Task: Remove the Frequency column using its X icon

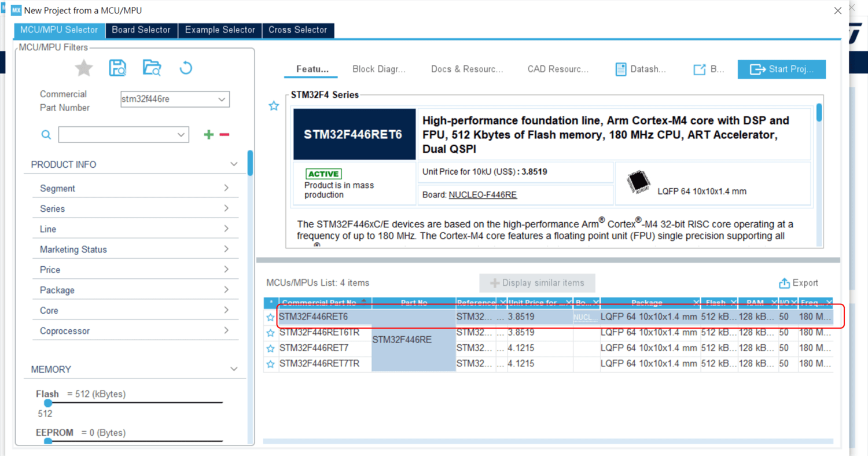Action: click(829, 303)
